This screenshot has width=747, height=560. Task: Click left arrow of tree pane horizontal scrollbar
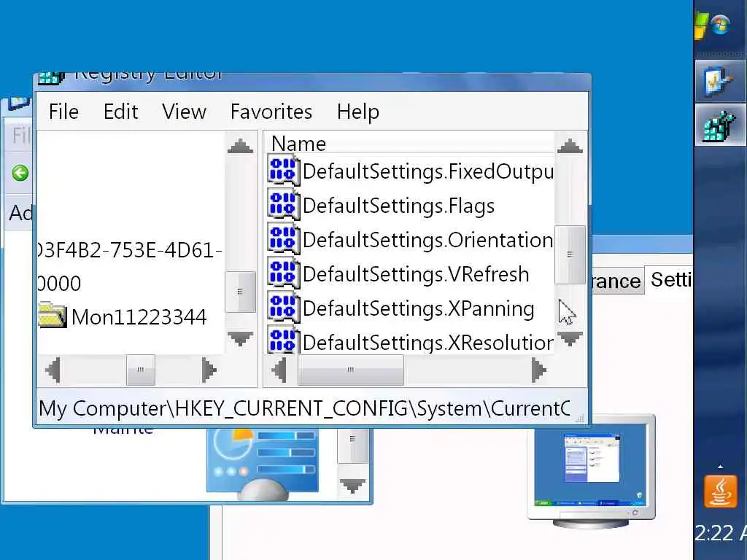53,370
